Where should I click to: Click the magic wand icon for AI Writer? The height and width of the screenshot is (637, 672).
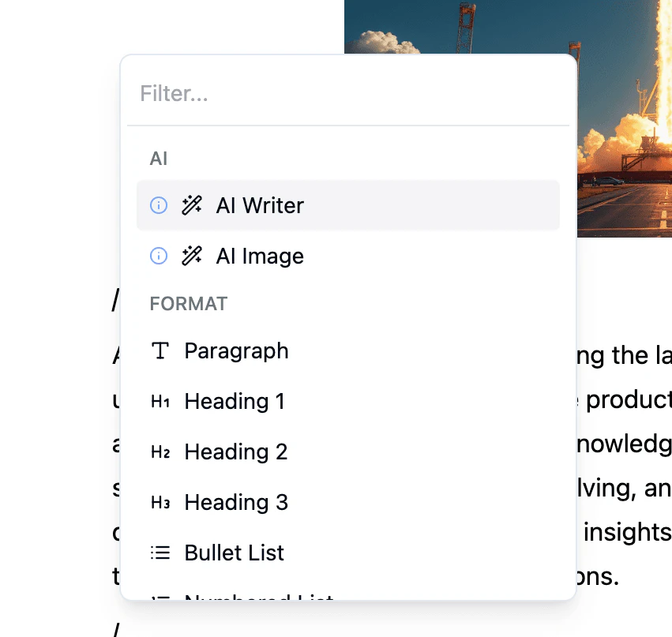pyautogui.click(x=192, y=206)
